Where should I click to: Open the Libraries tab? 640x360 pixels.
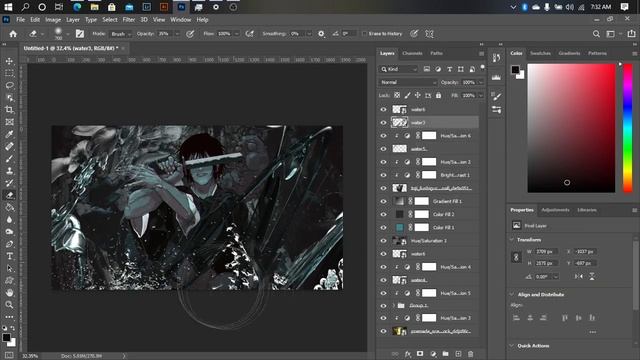587,210
